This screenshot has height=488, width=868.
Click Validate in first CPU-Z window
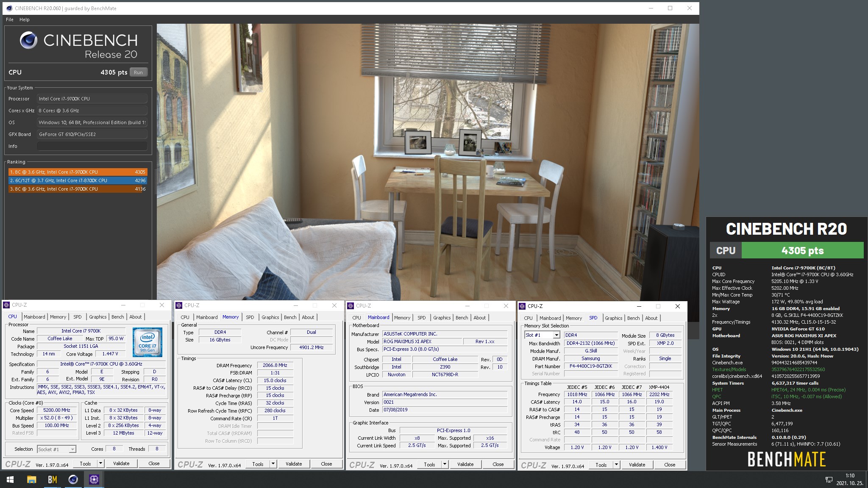121,463
